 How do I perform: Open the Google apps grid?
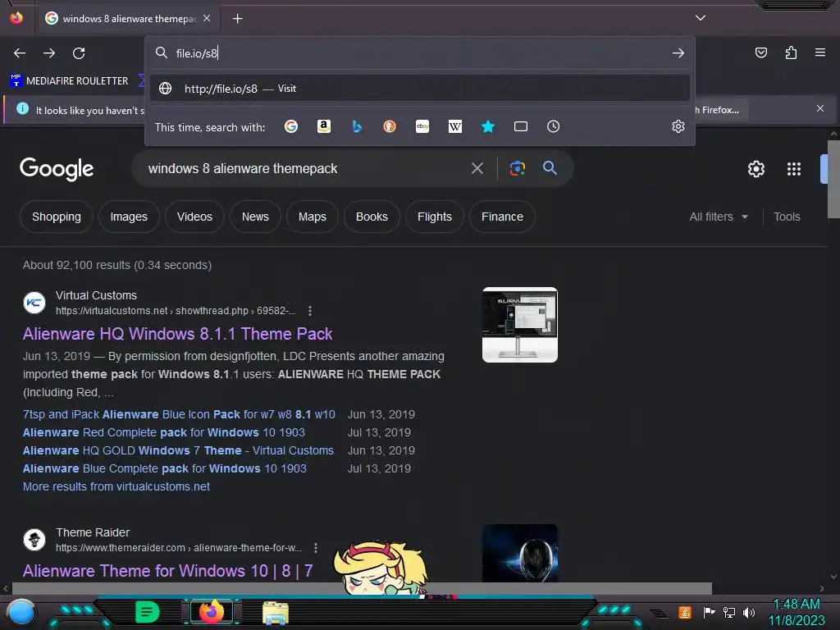pos(794,169)
